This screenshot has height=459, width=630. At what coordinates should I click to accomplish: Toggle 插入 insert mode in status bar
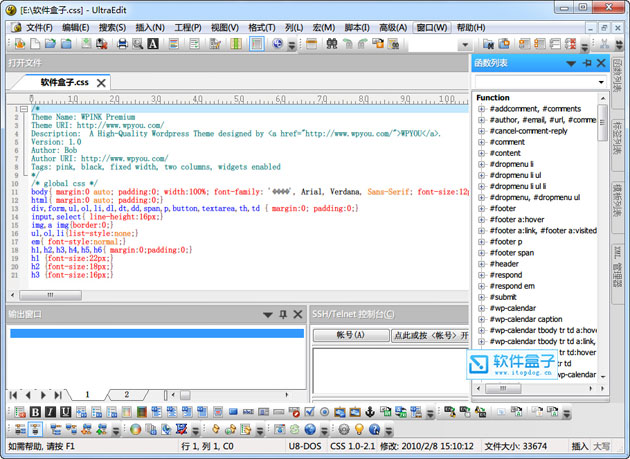click(x=579, y=446)
